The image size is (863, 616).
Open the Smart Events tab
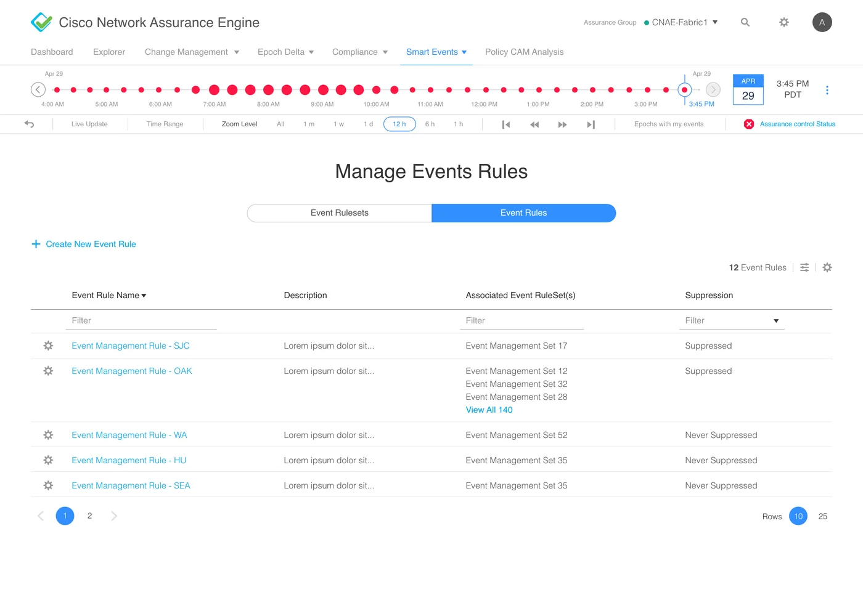436,52
